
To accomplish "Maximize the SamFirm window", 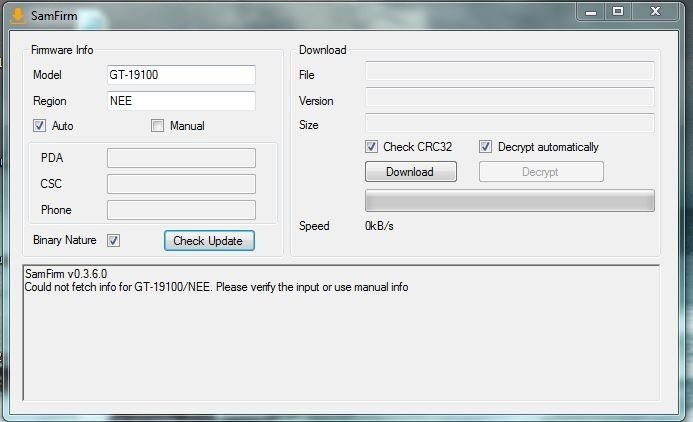I will 618,11.
